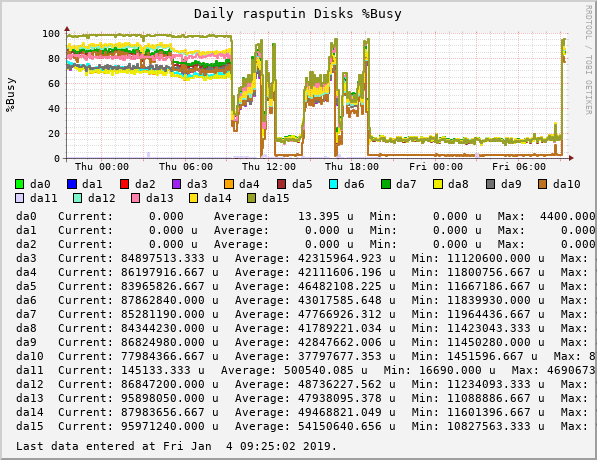Viewport: 597px width, 460px height.
Task: Click the y-axis value 60
Action: [54, 84]
